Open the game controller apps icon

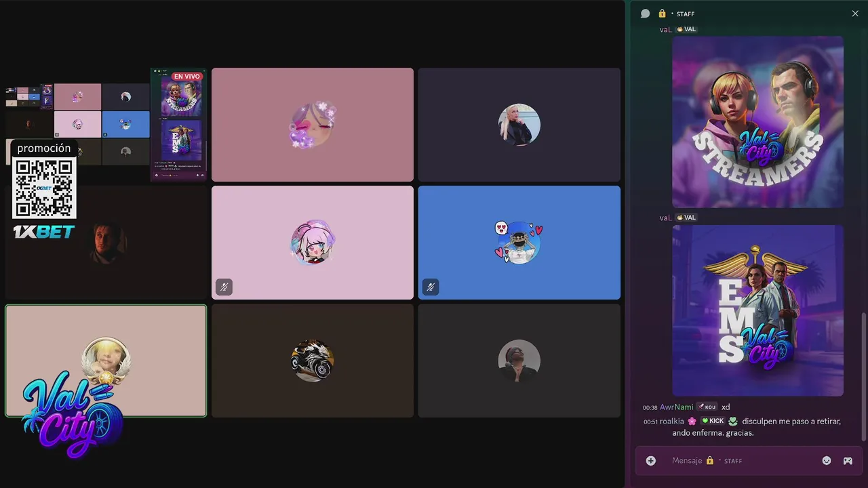(x=848, y=460)
